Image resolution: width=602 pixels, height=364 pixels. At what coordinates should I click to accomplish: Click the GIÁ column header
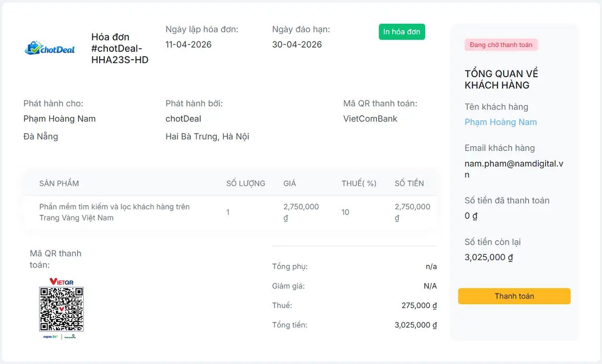click(290, 183)
